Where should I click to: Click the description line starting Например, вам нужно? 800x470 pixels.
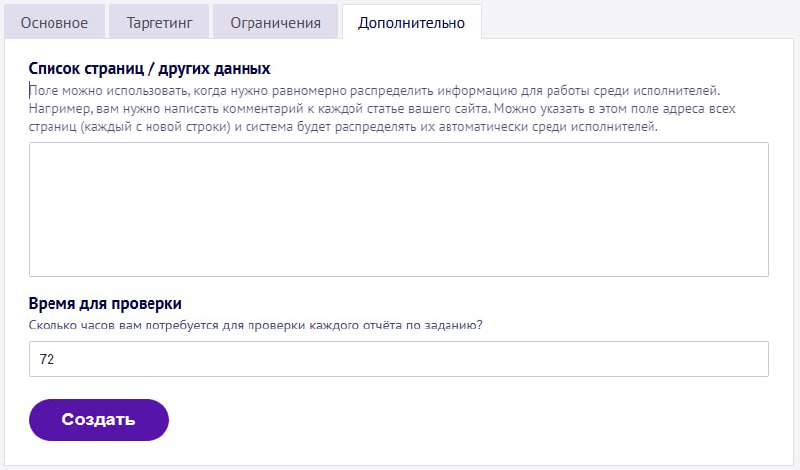tap(382, 109)
